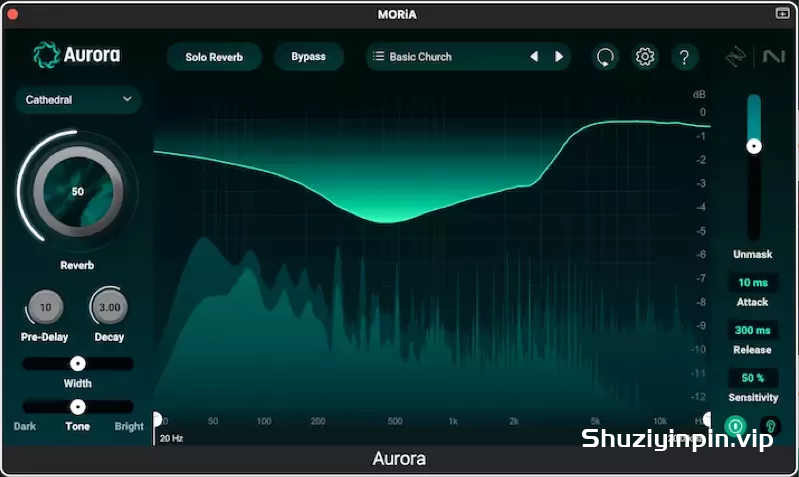Click the Decay knob showing 3.00
This screenshot has width=799, height=477.
[110, 307]
